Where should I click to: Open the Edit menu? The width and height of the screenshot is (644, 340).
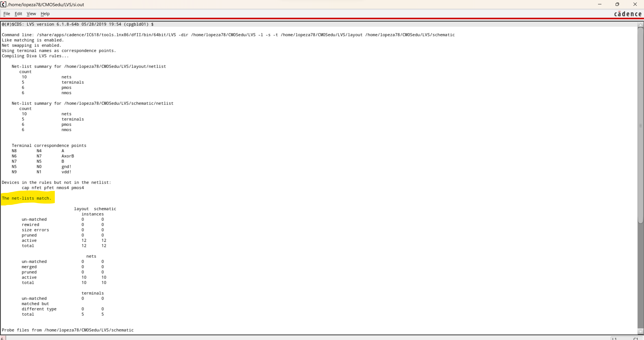click(18, 14)
